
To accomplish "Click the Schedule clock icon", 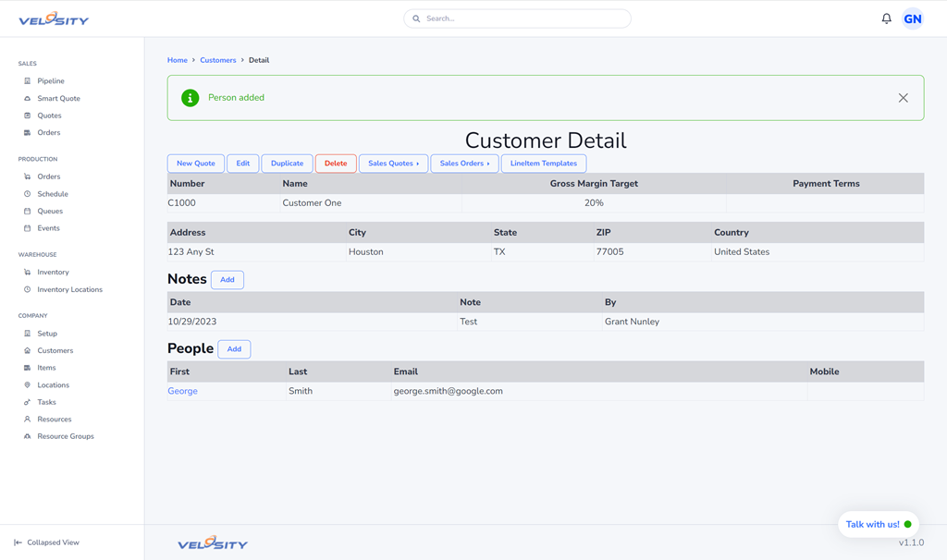I will point(28,194).
